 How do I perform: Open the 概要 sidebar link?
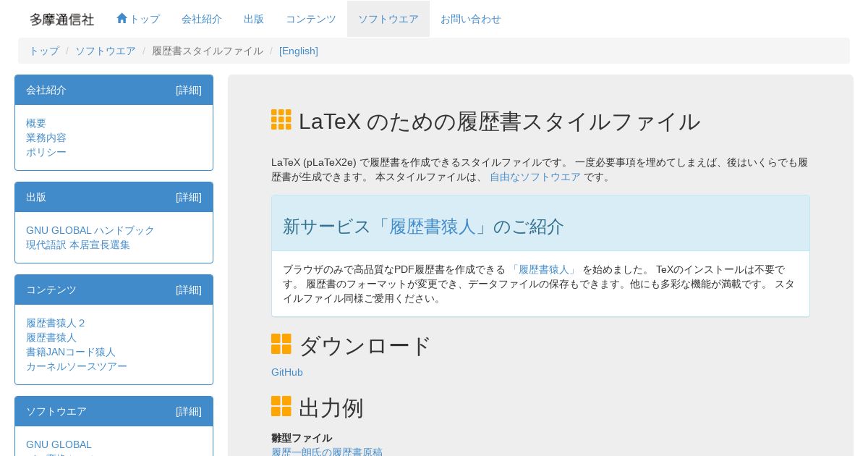coord(36,123)
